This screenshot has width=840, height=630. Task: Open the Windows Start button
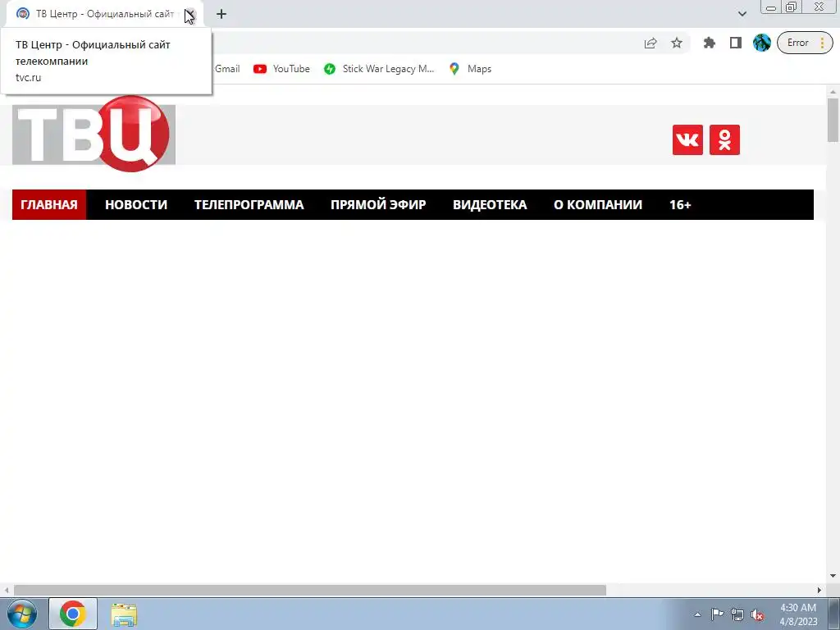point(22,614)
